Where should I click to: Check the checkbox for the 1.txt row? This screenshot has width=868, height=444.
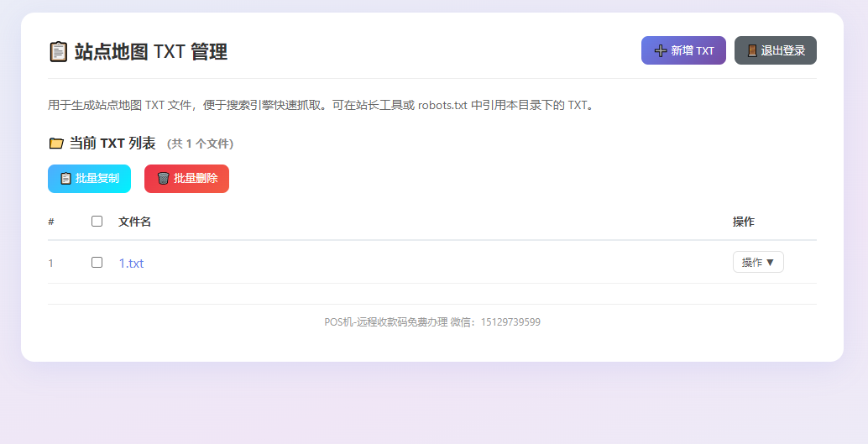pyautogui.click(x=97, y=263)
